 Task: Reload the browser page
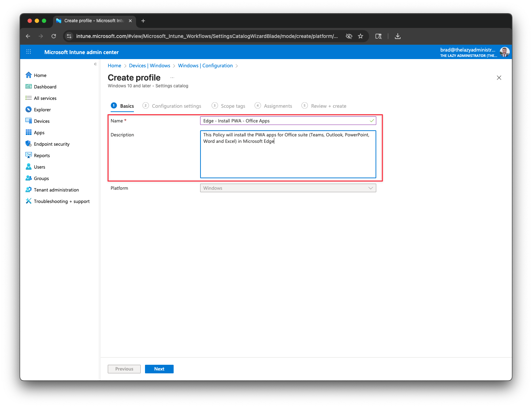(54, 36)
